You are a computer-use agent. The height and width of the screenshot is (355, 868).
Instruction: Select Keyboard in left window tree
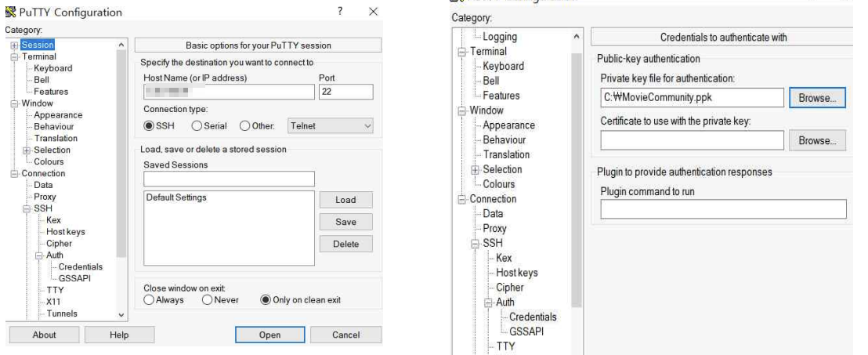[53, 68]
